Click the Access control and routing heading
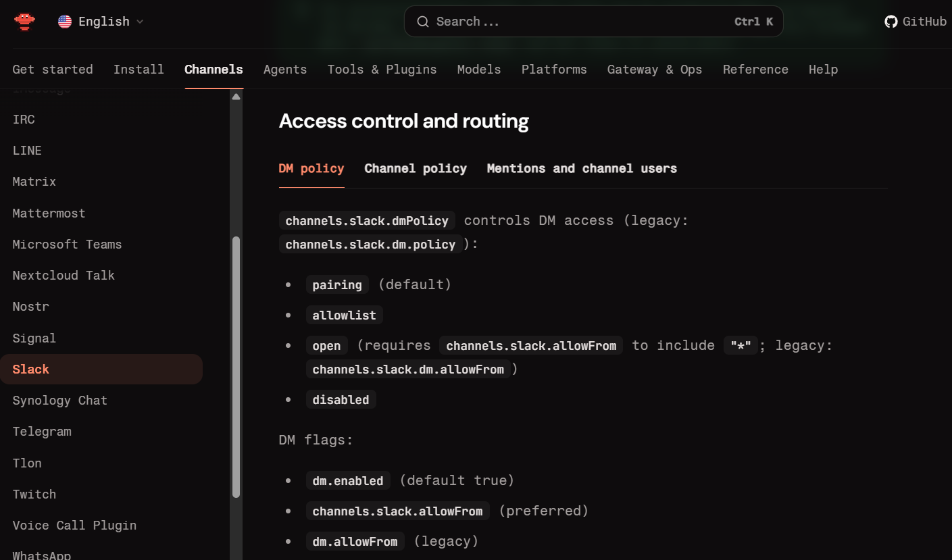Viewport: 952px width, 560px height. click(x=403, y=121)
